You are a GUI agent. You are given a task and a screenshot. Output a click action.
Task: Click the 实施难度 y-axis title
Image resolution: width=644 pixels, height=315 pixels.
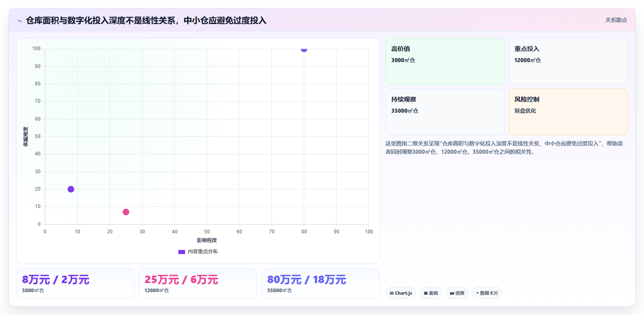(26, 137)
